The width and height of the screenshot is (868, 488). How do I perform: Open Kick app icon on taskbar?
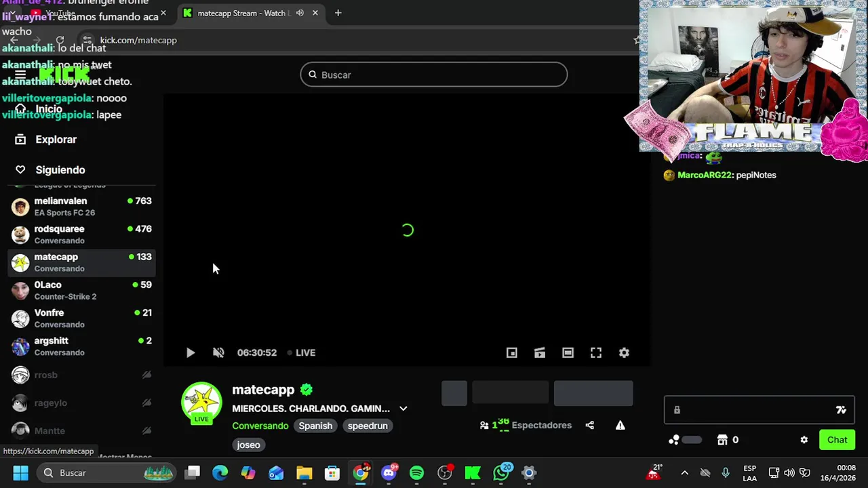(x=473, y=472)
